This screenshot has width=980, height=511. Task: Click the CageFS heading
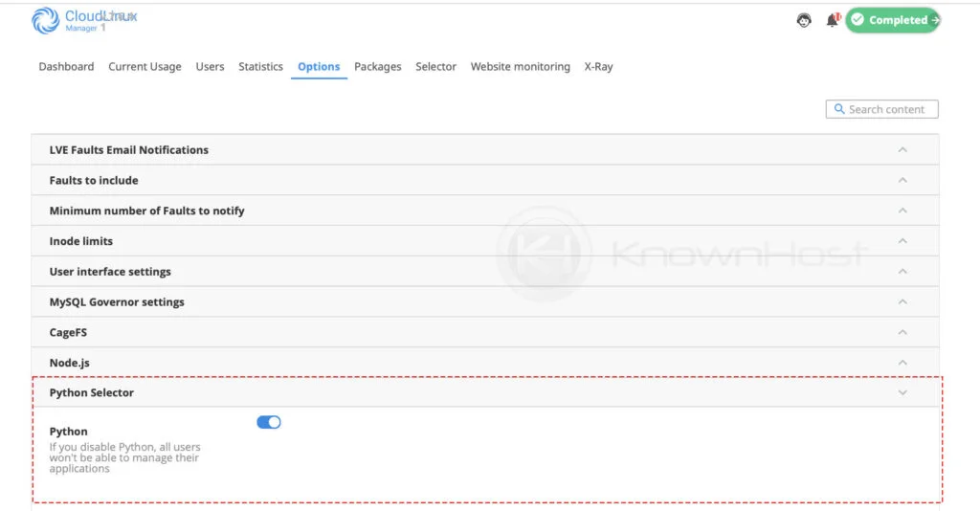pos(68,332)
